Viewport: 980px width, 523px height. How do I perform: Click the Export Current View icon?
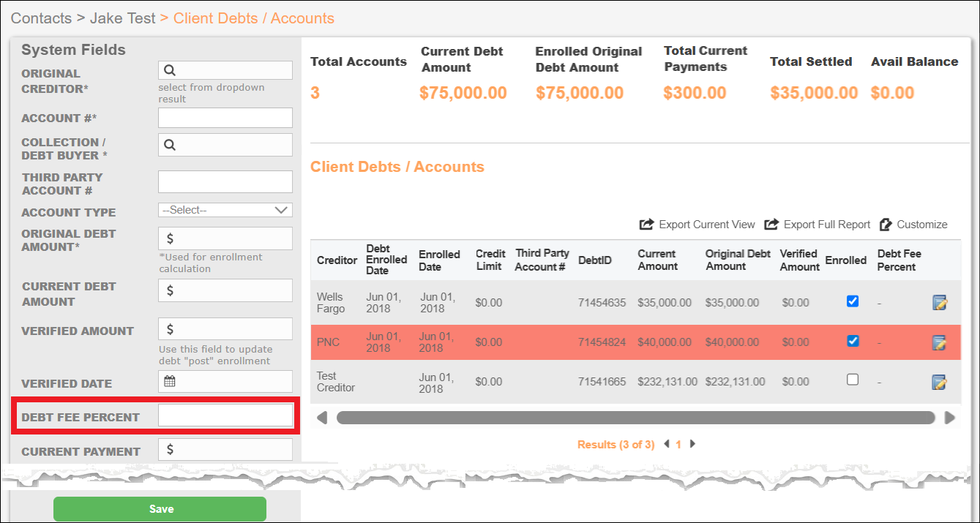point(646,225)
